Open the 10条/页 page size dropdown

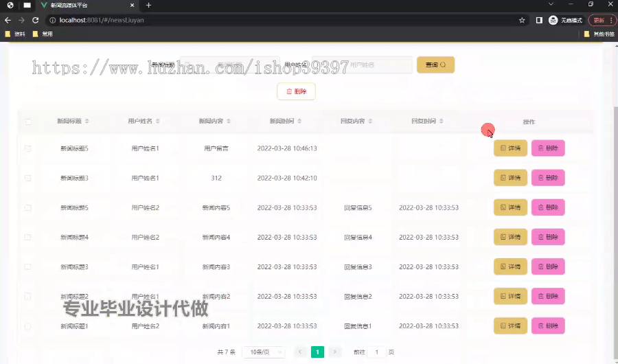(264, 352)
